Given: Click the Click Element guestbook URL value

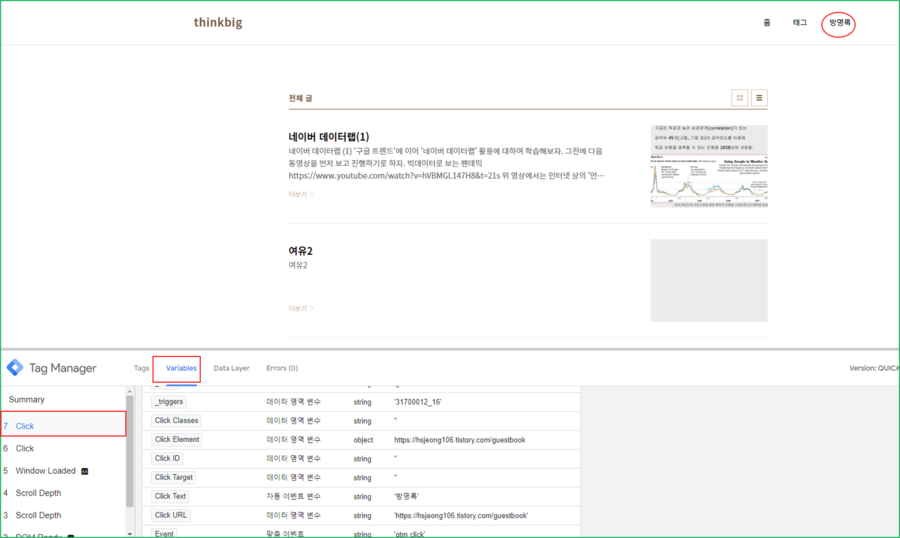Looking at the screenshot, I should point(459,440).
